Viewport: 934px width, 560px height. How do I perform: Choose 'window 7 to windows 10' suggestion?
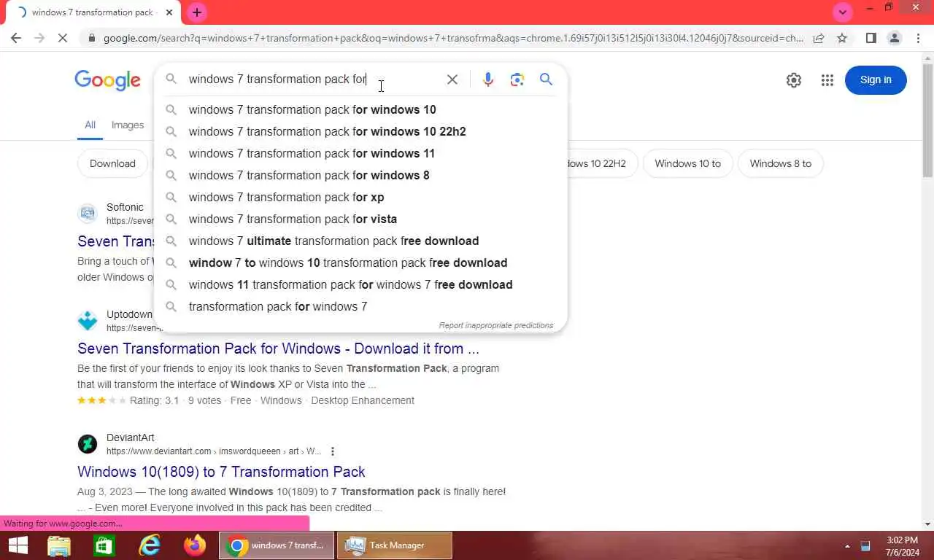pos(360,262)
